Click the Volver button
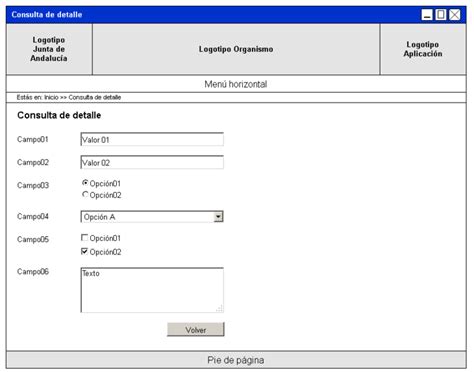This screenshot has width=474, height=372. pos(196,330)
